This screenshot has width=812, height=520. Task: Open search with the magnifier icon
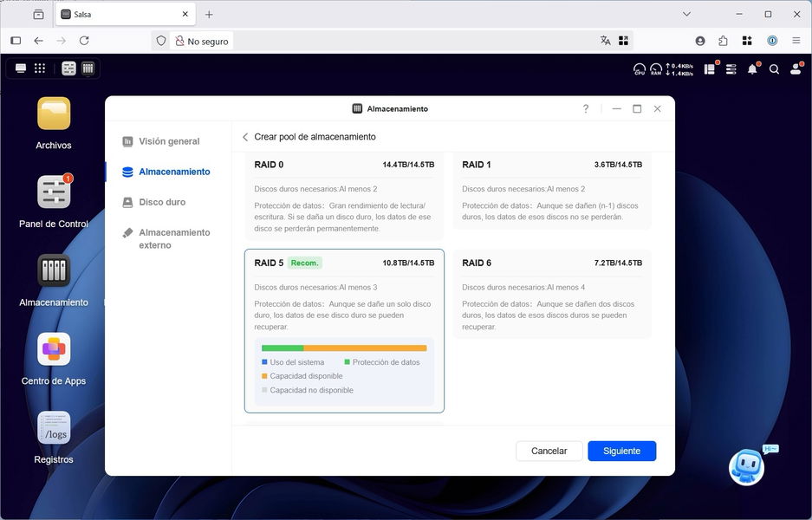[x=774, y=69]
